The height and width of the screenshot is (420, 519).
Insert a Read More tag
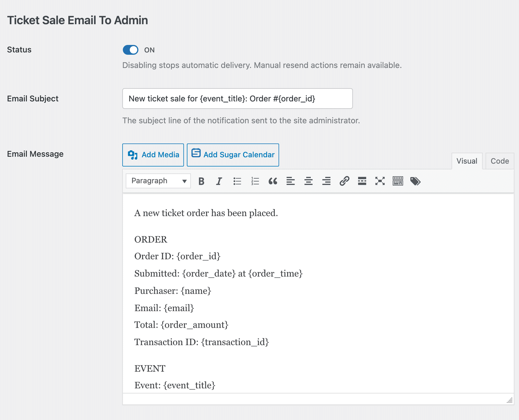coord(362,181)
